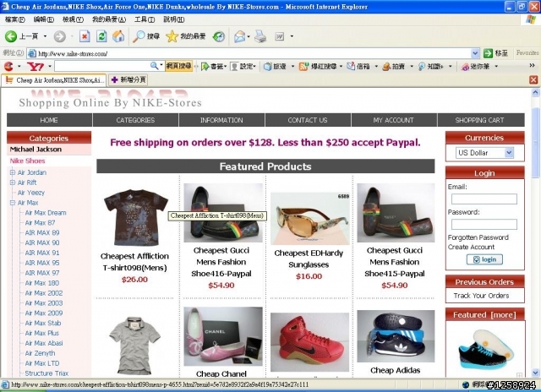Click the Create Account link

pos(471,247)
